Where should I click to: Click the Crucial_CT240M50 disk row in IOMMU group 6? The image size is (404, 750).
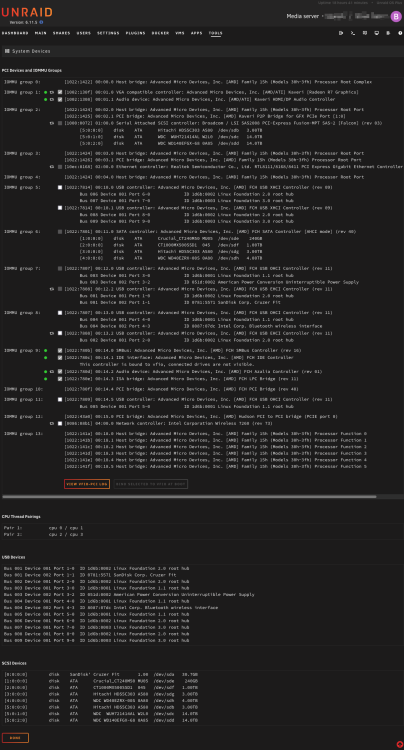172,238
